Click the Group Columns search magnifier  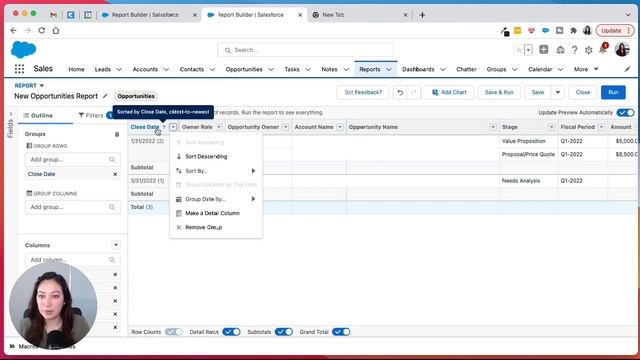(112, 207)
